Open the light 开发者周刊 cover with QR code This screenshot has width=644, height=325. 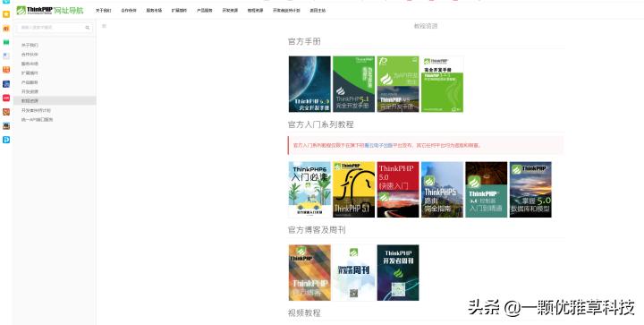click(x=353, y=273)
